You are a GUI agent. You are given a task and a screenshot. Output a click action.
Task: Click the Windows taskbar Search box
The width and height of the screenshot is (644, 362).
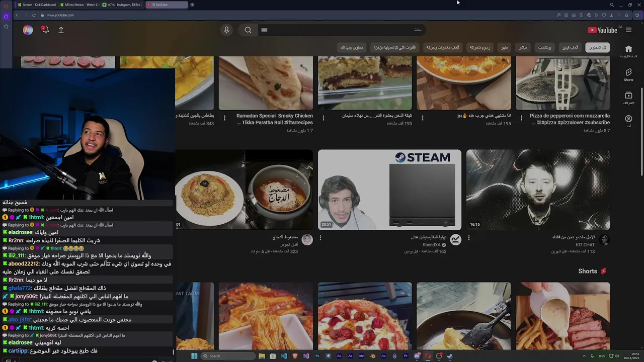click(228, 356)
